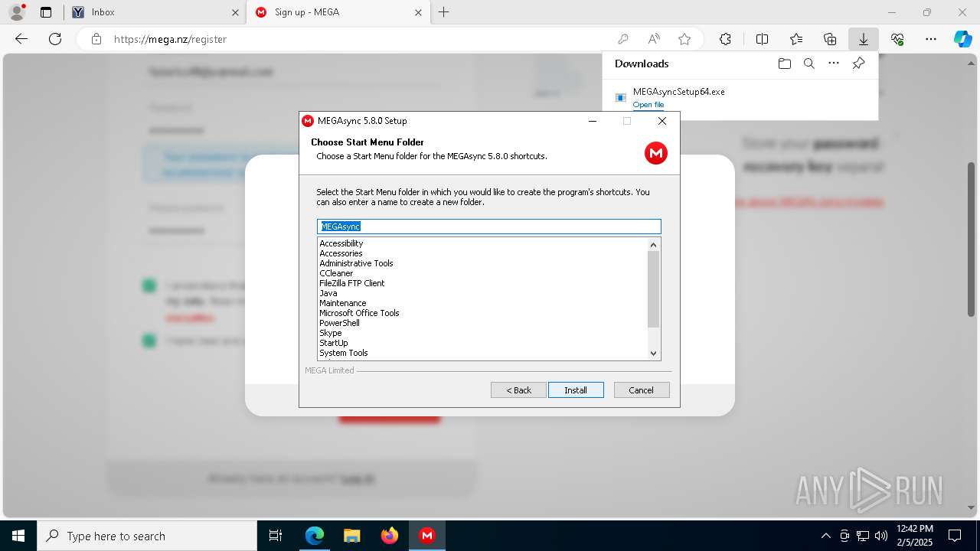Open the network icon in system tray
Viewport: 980px width, 551px height.
(863, 536)
